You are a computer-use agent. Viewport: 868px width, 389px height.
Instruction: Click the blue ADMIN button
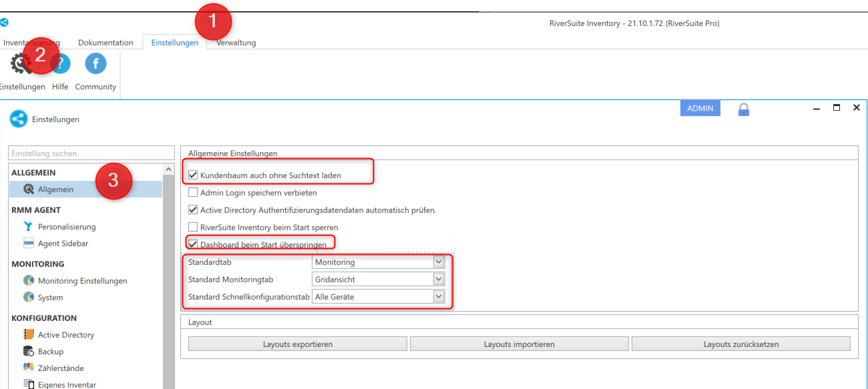pyautogui.click(x=700, y=108)
